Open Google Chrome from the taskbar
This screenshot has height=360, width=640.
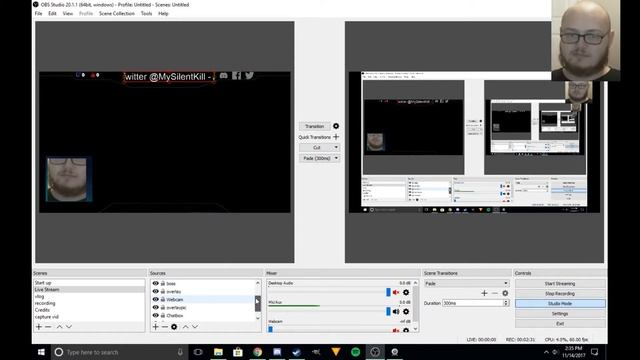(258, 352)
